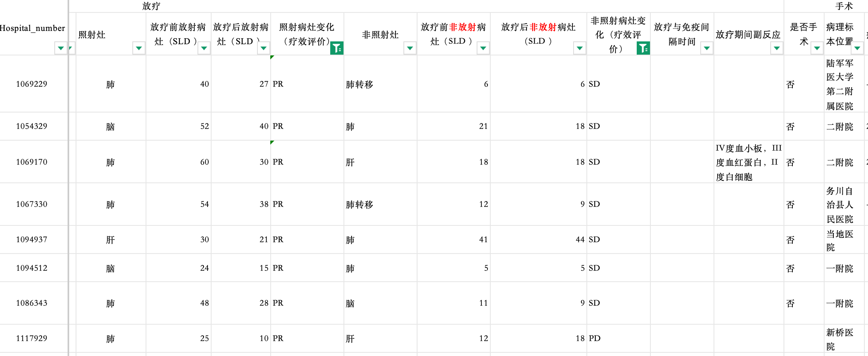Select hospital number cell 1069229

[32, 84]
